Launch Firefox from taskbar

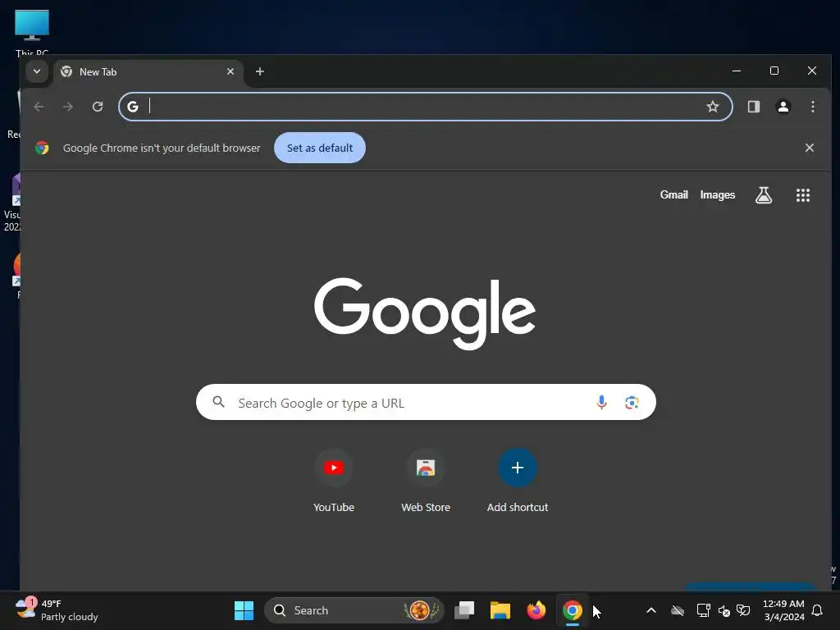[536, 610]
